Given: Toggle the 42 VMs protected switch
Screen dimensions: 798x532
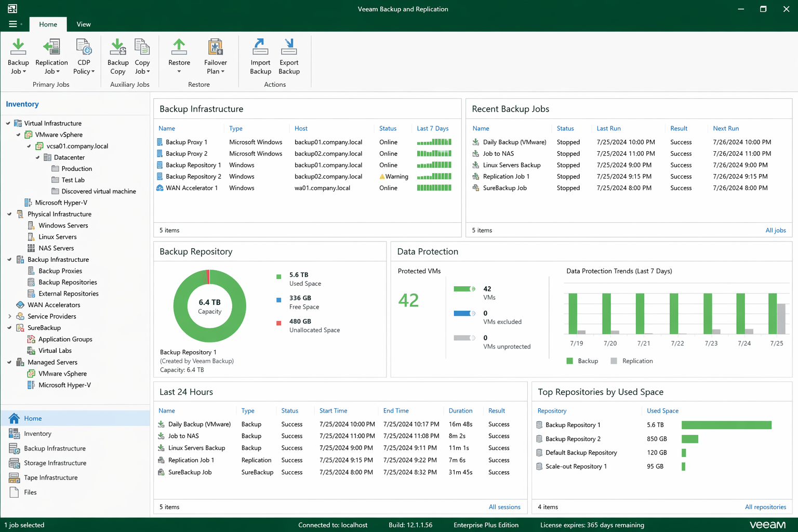Looking at the screenshot, I should (464, 289).
